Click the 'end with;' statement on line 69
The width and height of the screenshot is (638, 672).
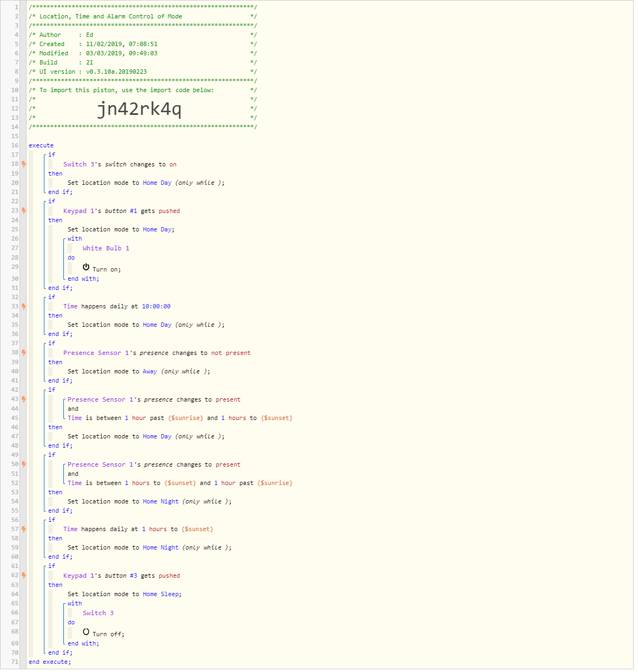83,643
